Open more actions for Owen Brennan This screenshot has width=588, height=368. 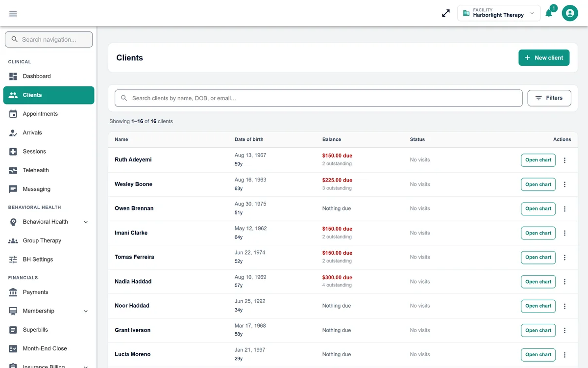click(x=564, y=209)
